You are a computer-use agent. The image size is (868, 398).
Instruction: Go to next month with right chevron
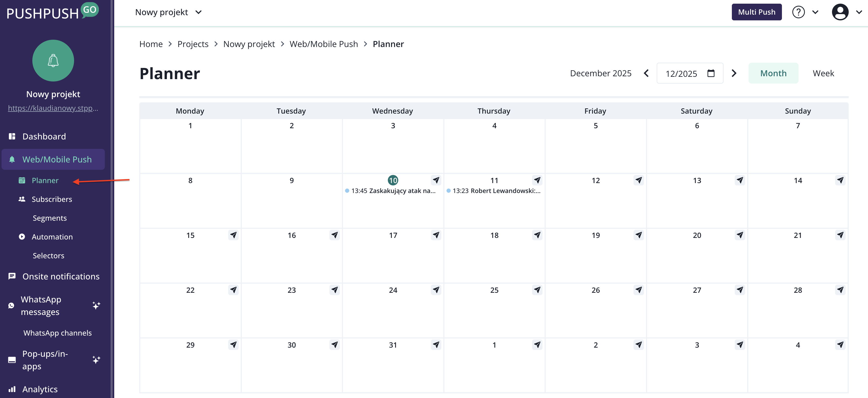[734, 73]
